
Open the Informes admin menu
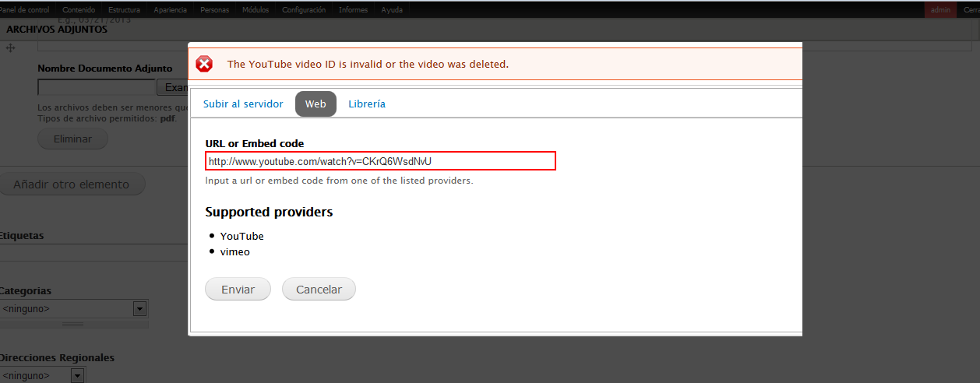(x=354, y=10)
